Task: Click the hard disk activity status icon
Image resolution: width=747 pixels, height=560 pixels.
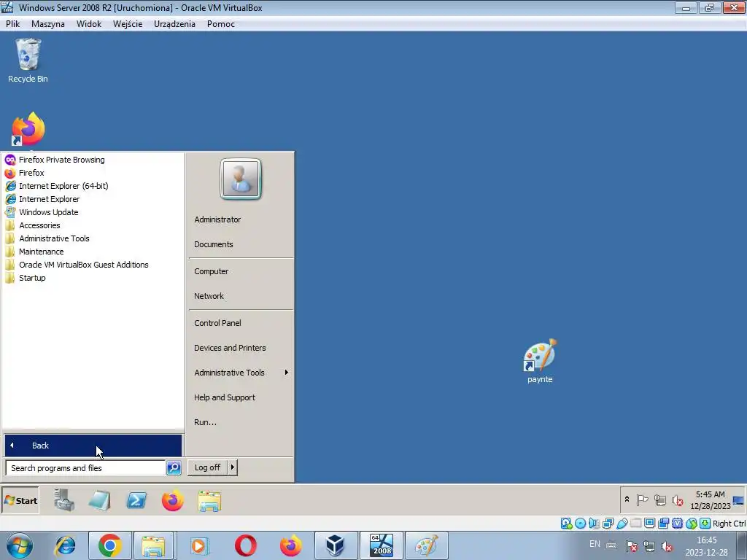Action: coord(566,524)
